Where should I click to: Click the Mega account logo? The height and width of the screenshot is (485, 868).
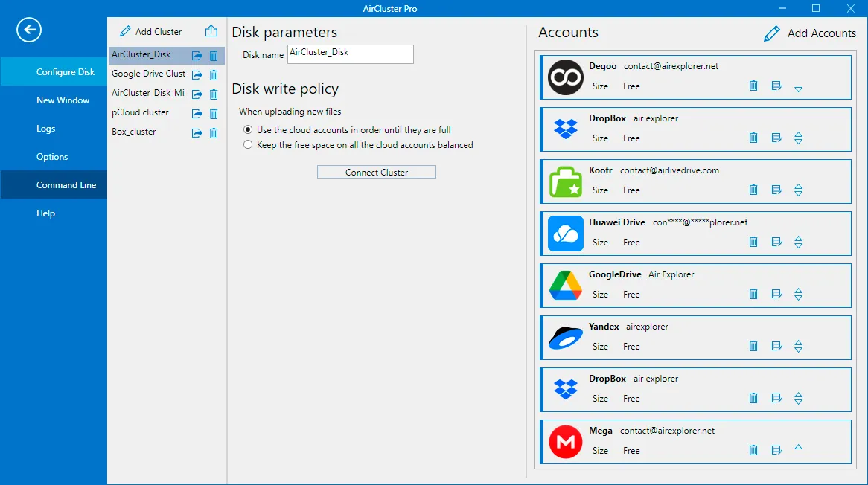click(565, 442)
